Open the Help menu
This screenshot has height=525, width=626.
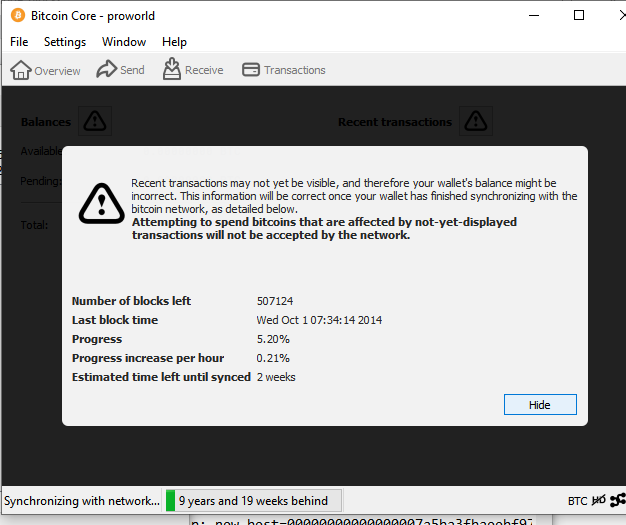click(x=174, y=42)
